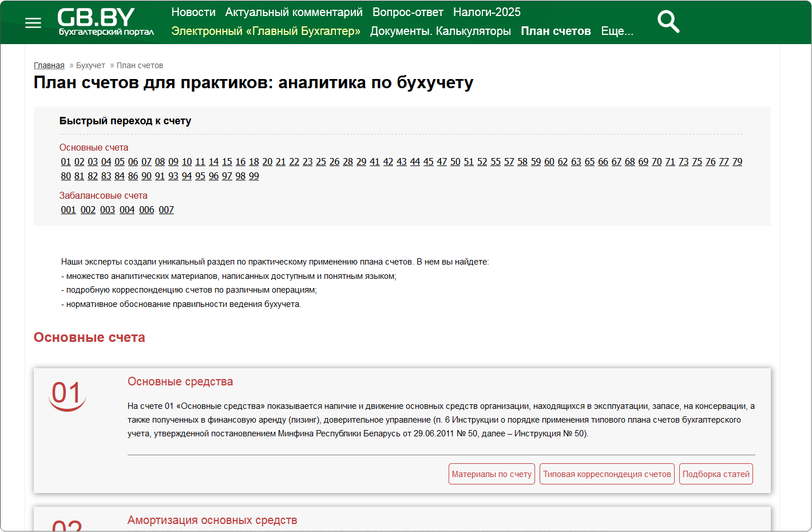
Task: Open "Амортизация основных средств" heading
Action: point(212,520)
